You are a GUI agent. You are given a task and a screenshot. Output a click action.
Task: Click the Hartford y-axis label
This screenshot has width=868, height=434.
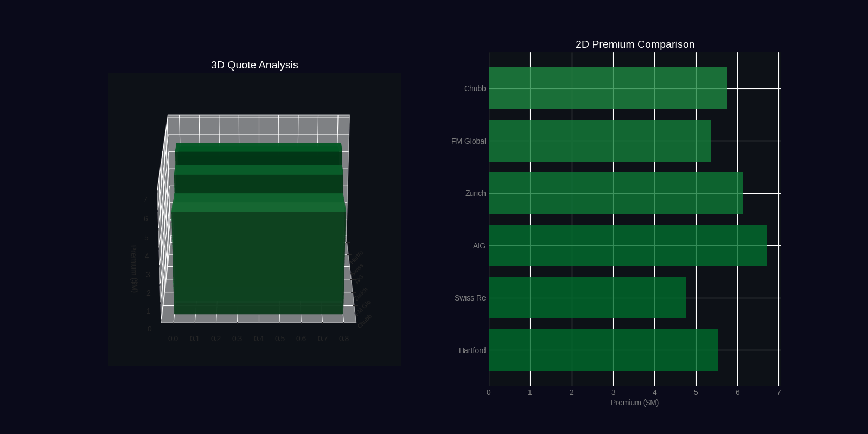pos(472,350)
